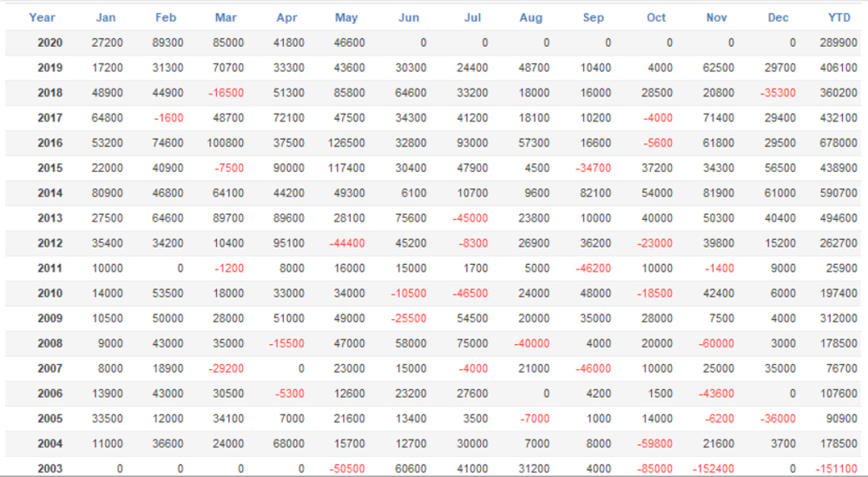Select the 2012 row label
This screenshot has height=477, width=868.
pos(49,243)
